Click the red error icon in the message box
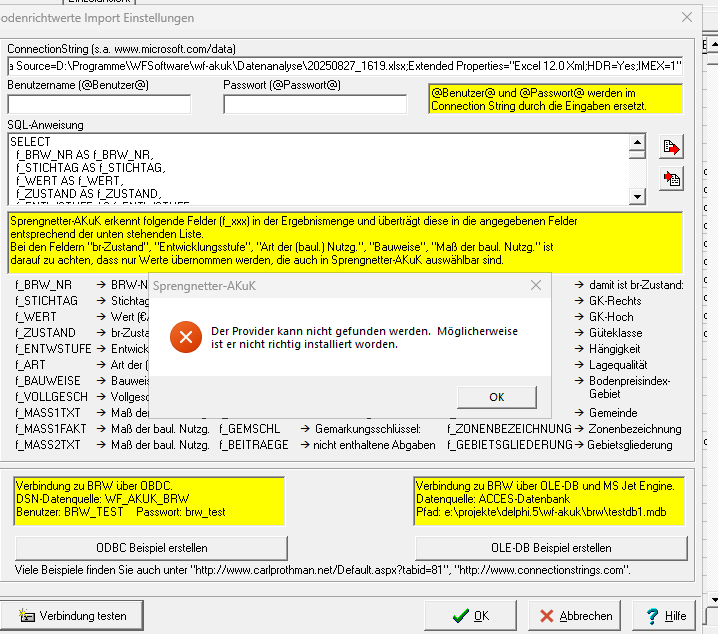The height and width of the screenshot is (634, 718). tap(185, 337)
